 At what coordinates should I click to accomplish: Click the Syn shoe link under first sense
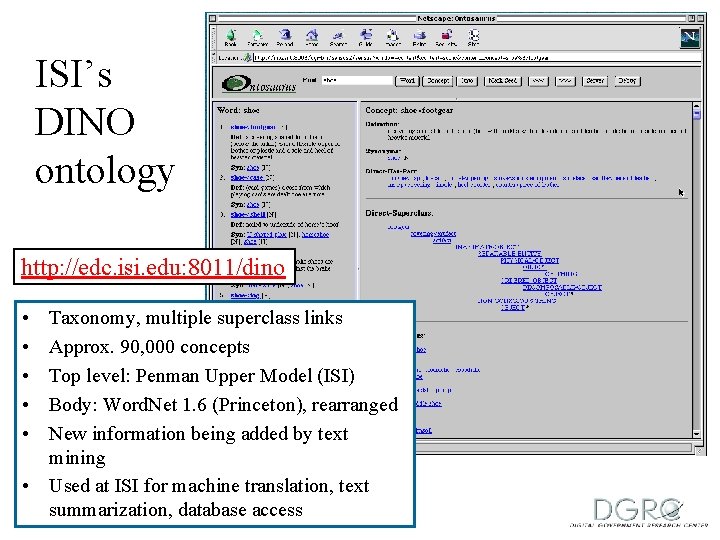[253, 168]
